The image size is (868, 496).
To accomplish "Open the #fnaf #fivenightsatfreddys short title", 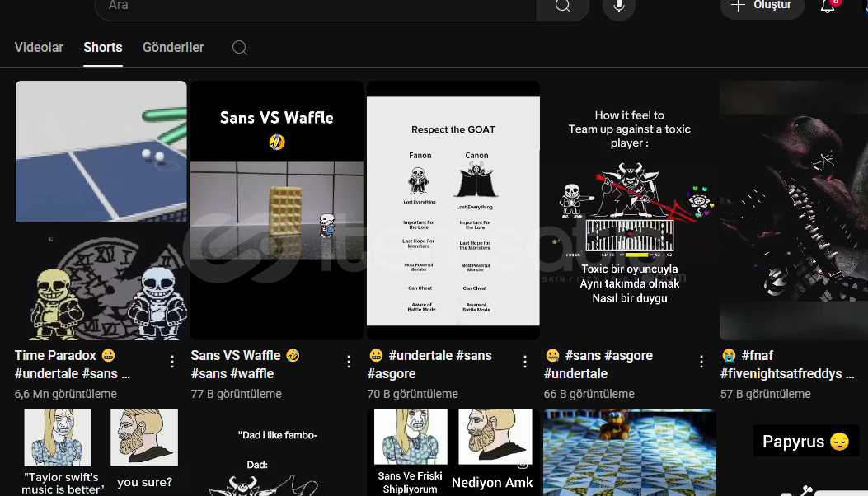I will point(787,364).
